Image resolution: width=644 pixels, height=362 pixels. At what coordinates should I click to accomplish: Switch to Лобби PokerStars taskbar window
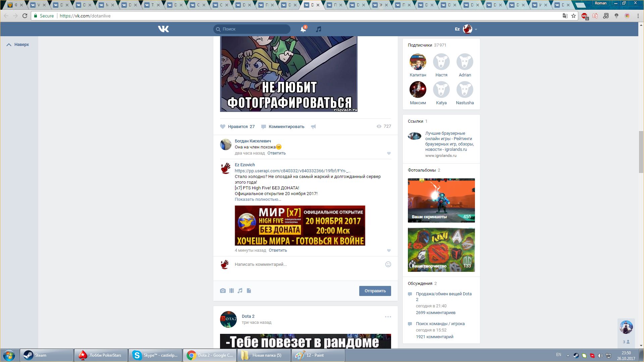coord(101,355)
